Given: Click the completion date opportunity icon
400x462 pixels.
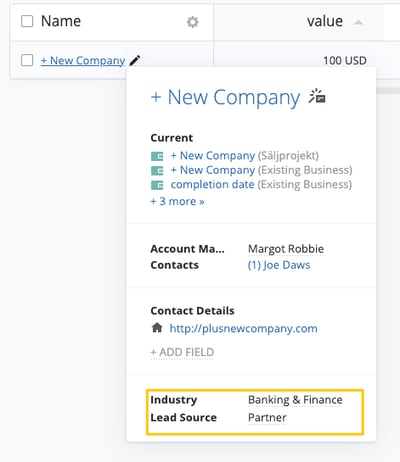Looking at the screenshot, I should (x=157, y=185).
